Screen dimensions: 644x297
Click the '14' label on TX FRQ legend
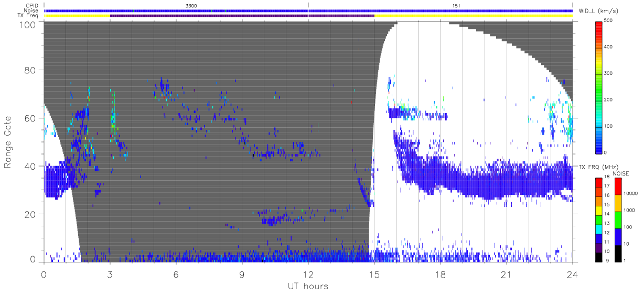pyautogui.click(x=608, y=214)
